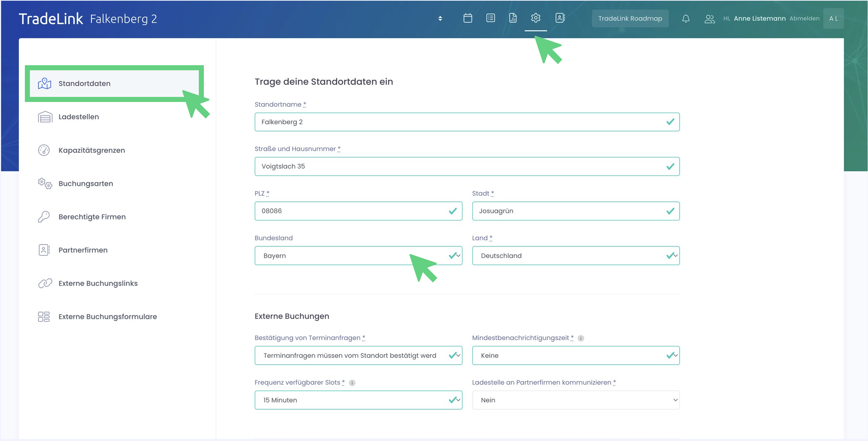Open the Land dropdown showing Deutschland

pos(576,255)
